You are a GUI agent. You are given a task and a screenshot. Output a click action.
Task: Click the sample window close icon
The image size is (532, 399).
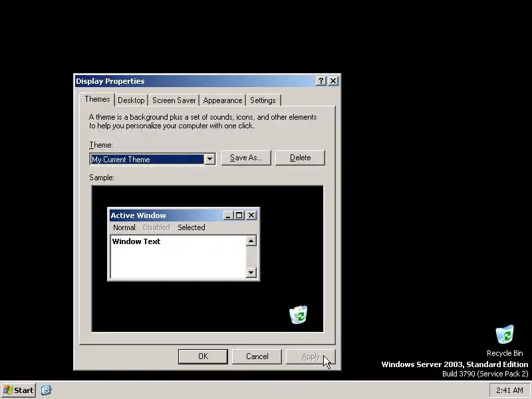251,215
